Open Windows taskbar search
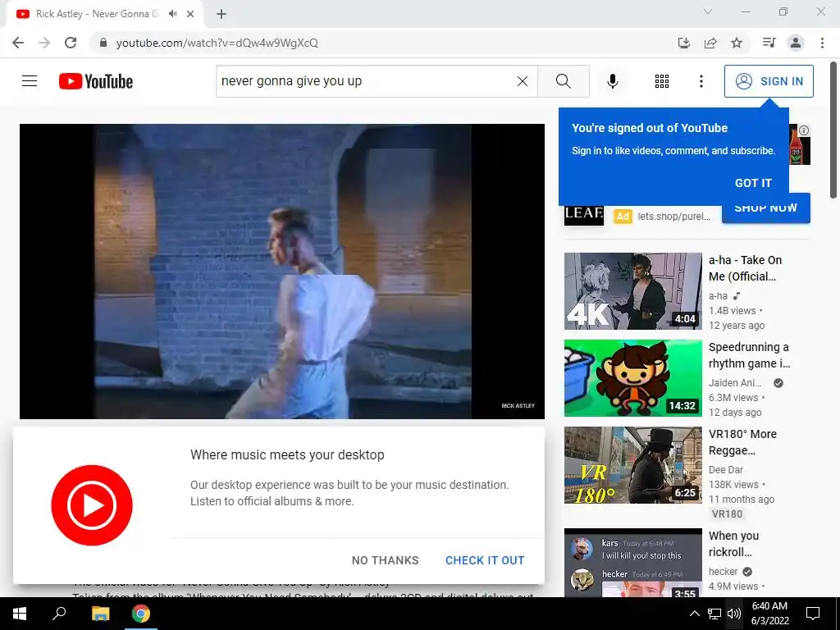This screenshot has width=840, height=630. point(59,614)
